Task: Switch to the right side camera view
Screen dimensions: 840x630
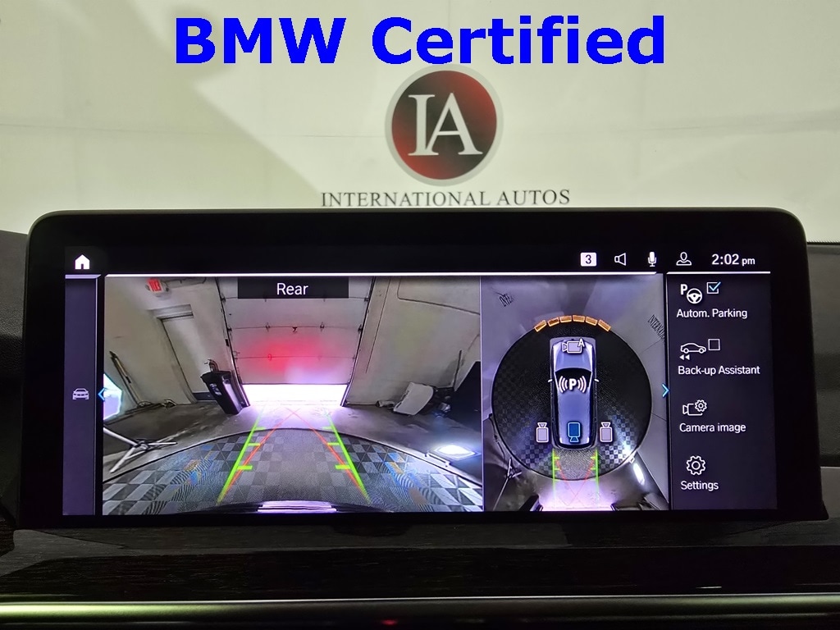Action: click(606, 432)
